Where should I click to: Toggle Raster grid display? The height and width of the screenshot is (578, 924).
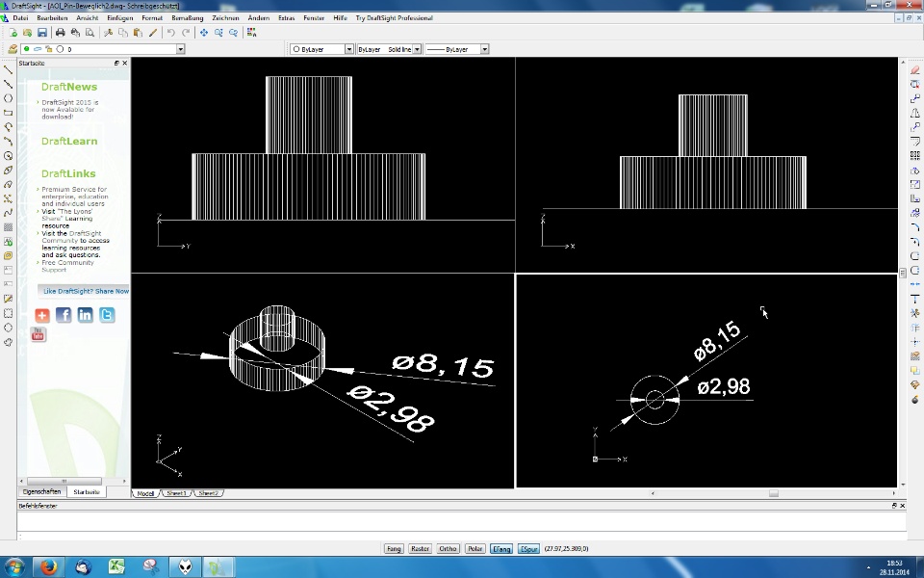click(x=420, y=548)
